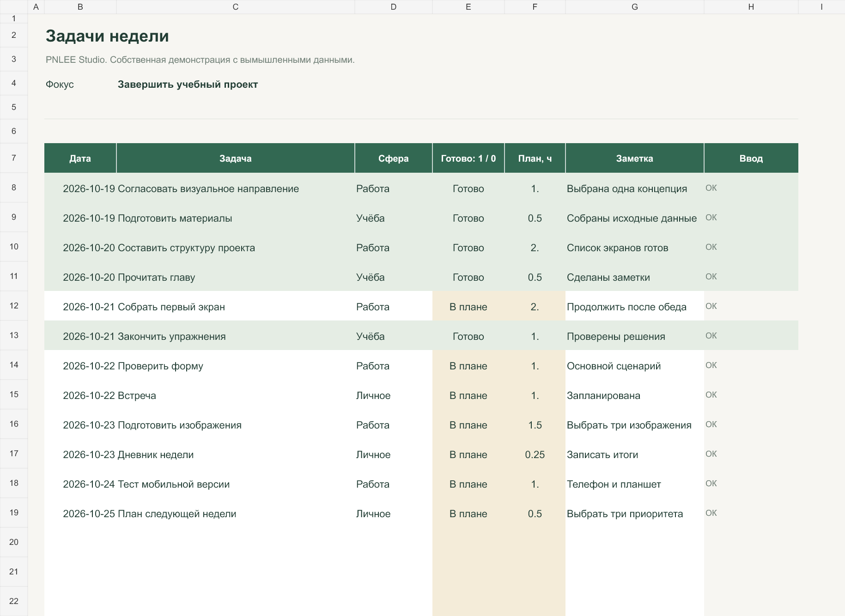Select 'Закончить упражнения' task cell
The image size is (845, 616).
(235, 336)
